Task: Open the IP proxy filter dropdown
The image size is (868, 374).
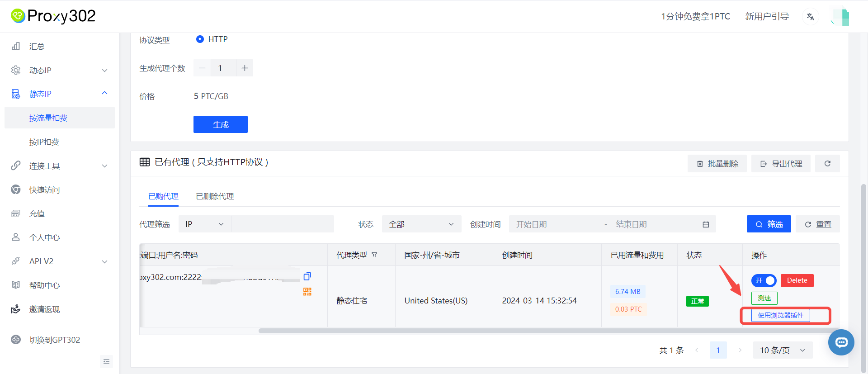Action: pyautogui.click(x=205, y=224)
